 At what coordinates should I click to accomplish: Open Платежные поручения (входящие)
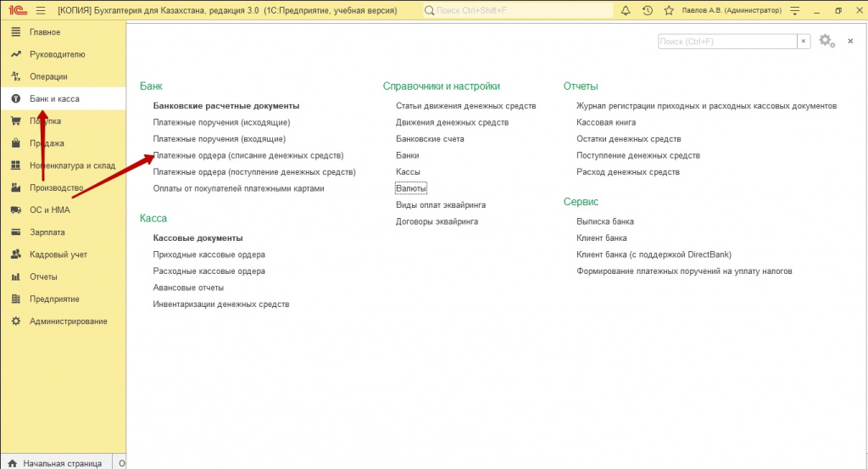pyautogui.click(x=220, y=139)
